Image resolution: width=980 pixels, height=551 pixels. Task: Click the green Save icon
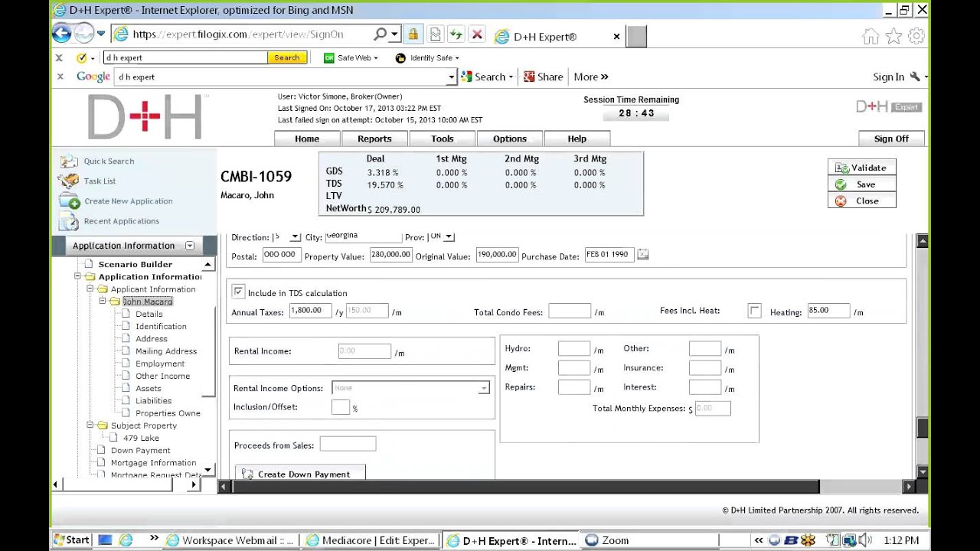click(x=841, y=184)
